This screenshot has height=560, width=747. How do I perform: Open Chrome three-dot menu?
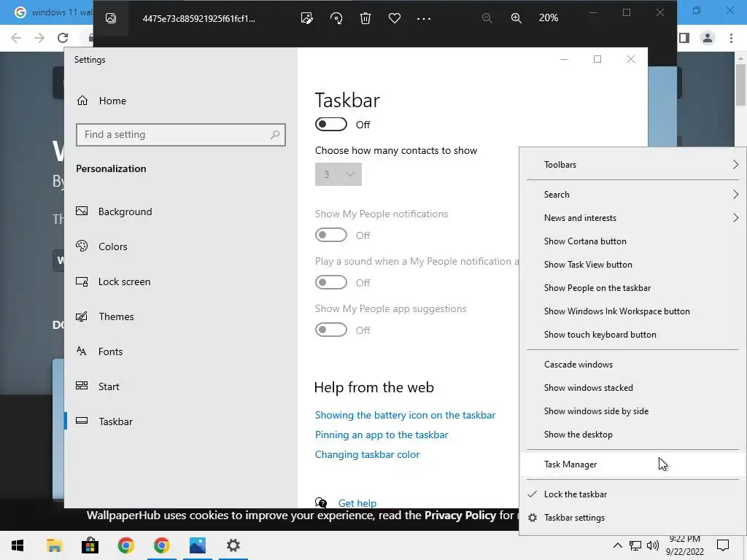(x=731, y=38)
